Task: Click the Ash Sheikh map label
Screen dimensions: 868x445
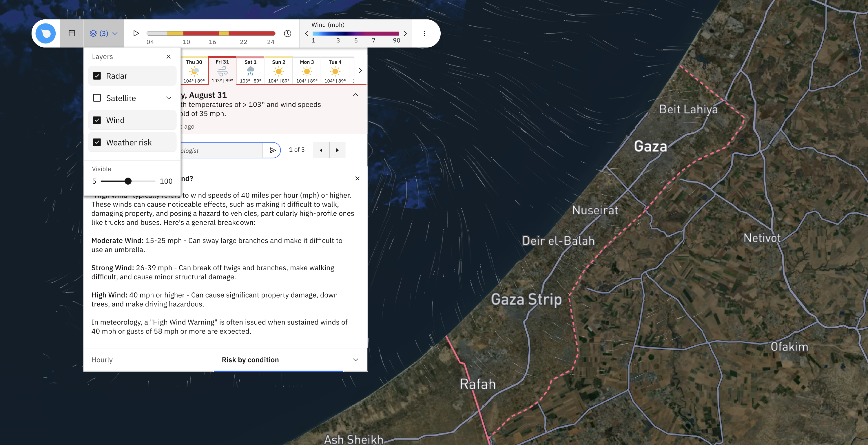Action: (354, 439)
